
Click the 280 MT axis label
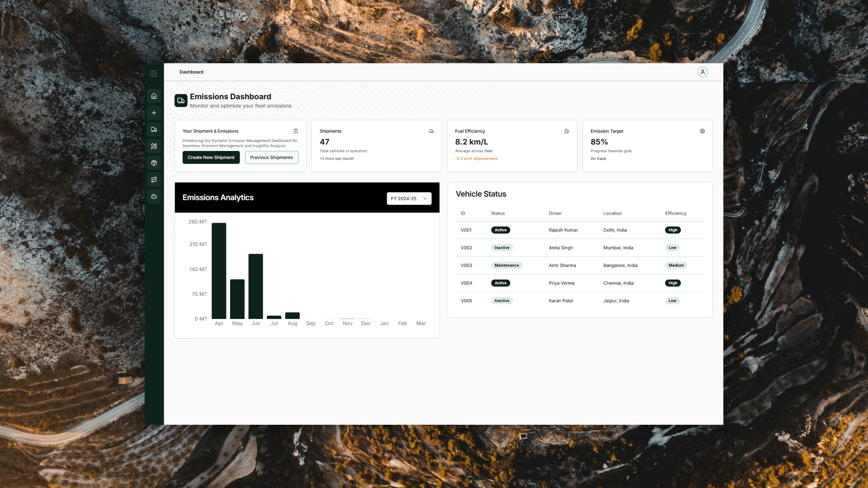coord(198,222)
